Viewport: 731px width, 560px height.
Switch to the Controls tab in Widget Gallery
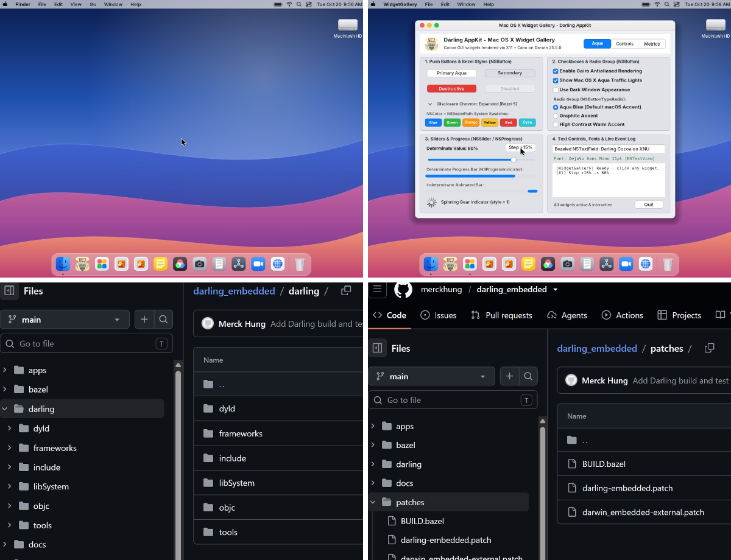pyautogui.click(x=625, y=44)
